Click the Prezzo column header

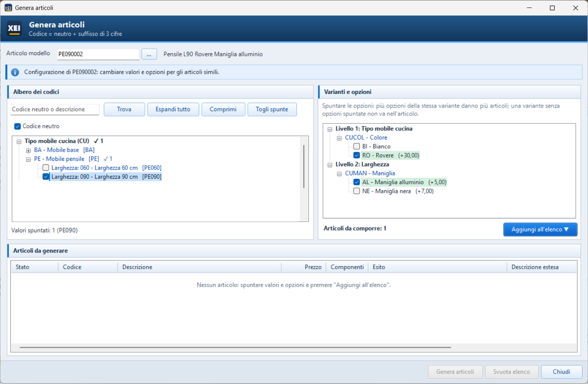[304, 267]
